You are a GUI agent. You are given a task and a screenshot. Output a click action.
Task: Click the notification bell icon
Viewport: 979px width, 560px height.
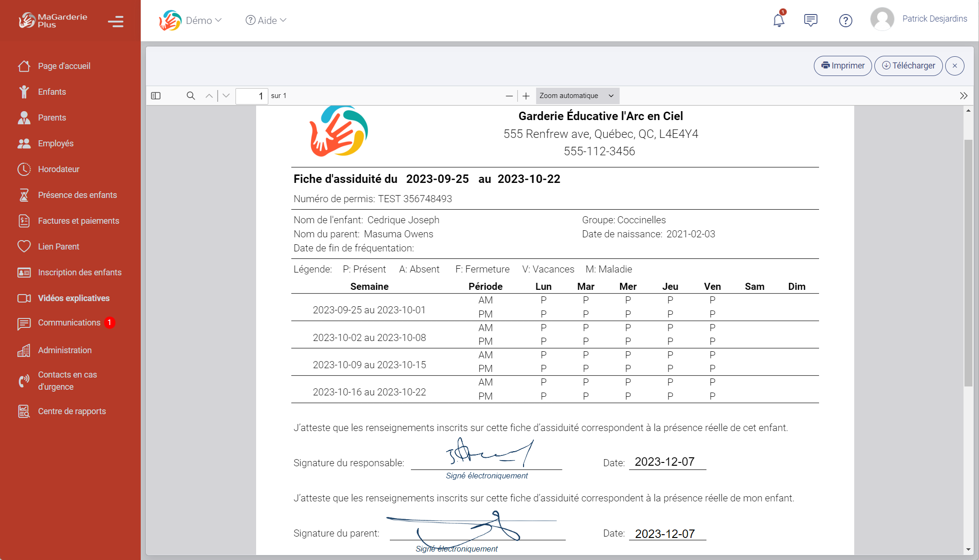(x=779, y=20)
